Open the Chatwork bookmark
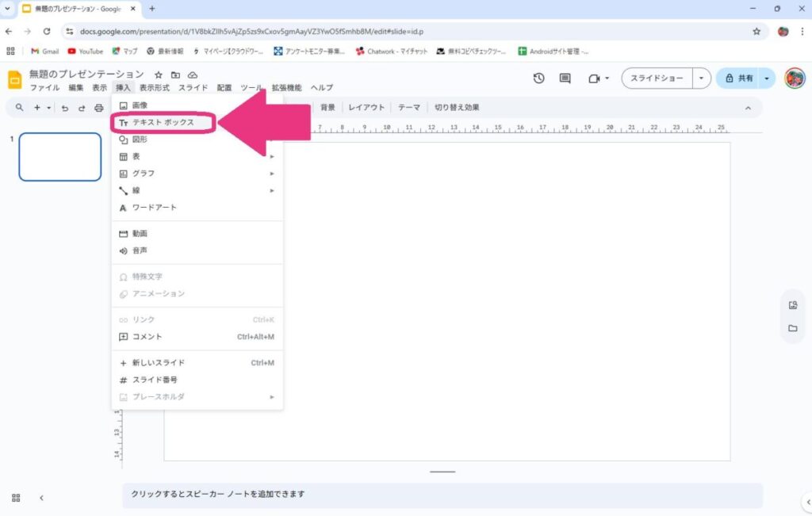812x516 pixels. coord(392,52)
